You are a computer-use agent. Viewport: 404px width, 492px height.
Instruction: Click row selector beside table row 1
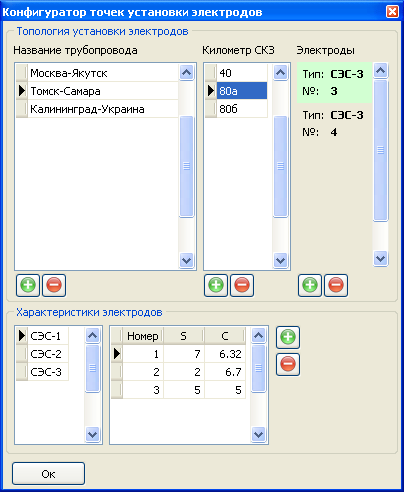click(117, 354)
